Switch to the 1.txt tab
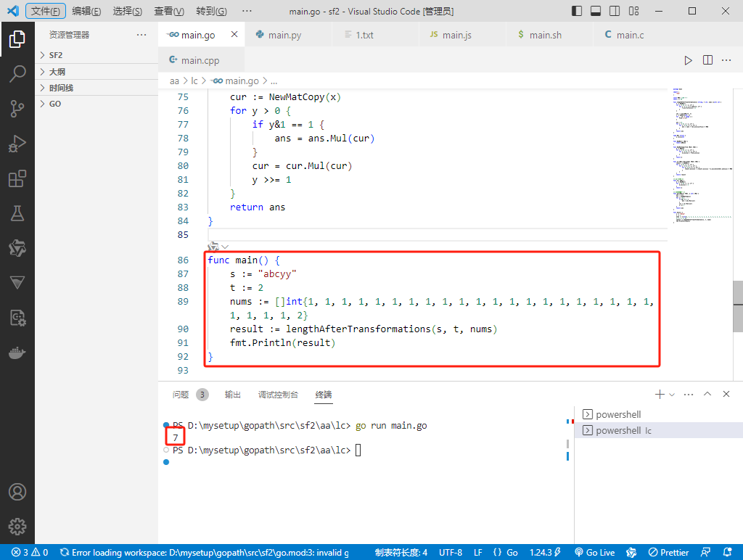This screenshot has height=560, width=743. coord(375,35)
